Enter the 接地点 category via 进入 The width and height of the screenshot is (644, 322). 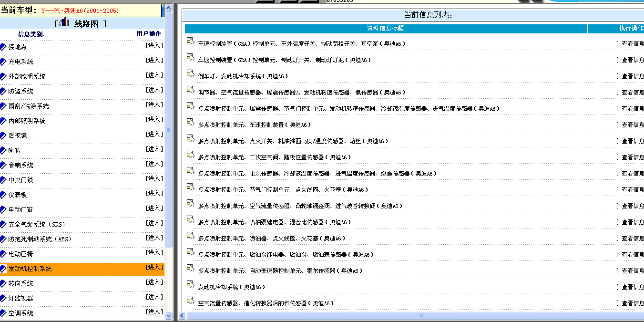(154, 46)
